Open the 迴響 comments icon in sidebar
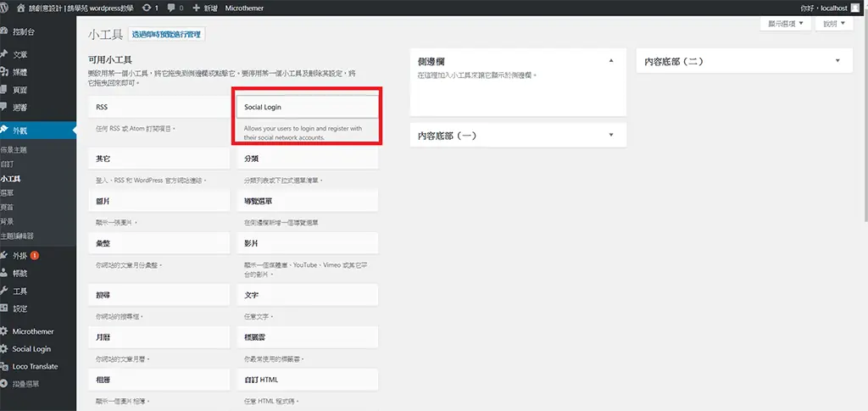 (x=4, y=107)
